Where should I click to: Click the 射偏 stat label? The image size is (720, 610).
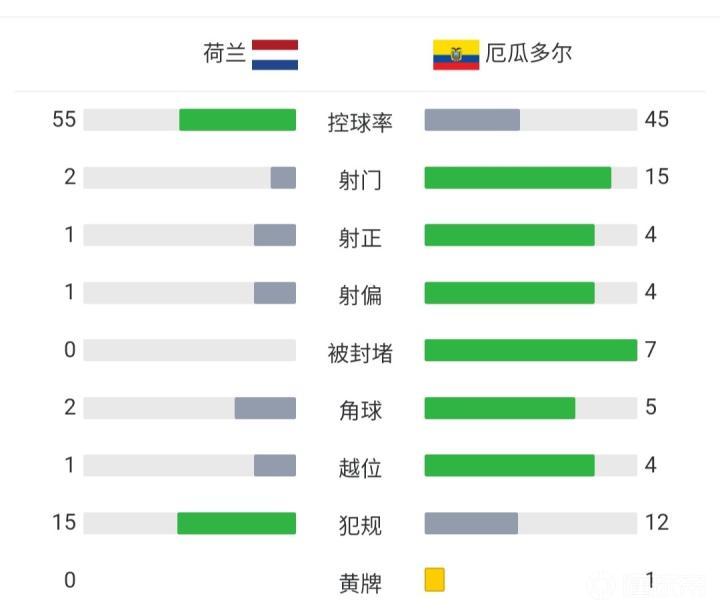tap(360, 295)
